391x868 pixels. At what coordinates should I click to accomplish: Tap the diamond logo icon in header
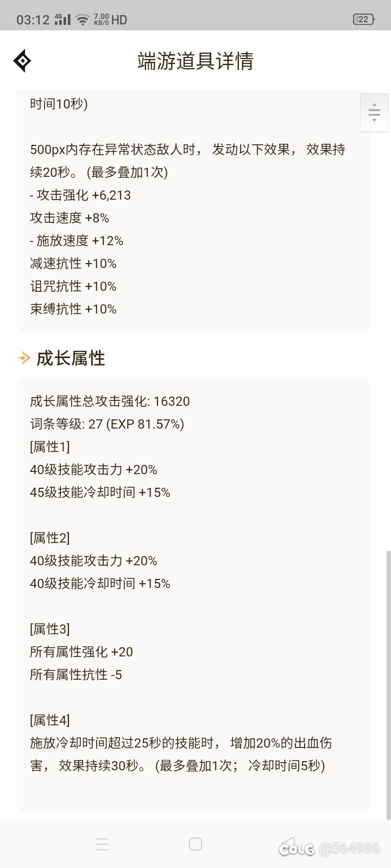click(x=22, y=61)
